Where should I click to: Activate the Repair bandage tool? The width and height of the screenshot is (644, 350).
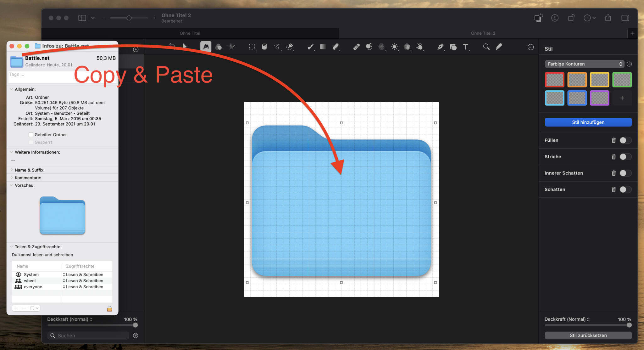(x=356, y=46)
